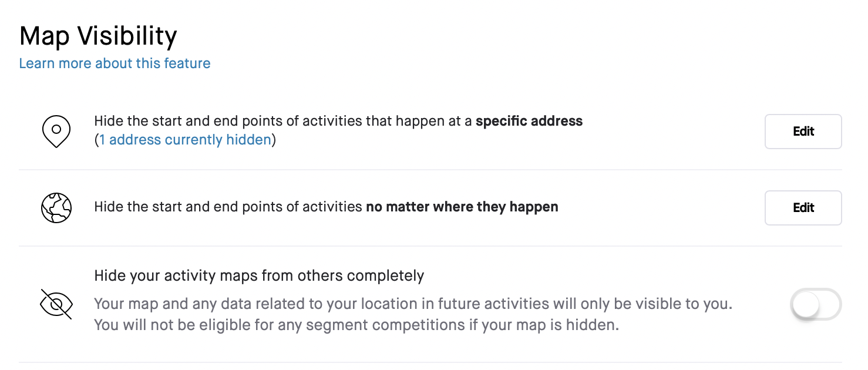Click the white knob of the map-hiding switch
The image size is (868, 370).
pyautogui.click(x=805, y=304)
